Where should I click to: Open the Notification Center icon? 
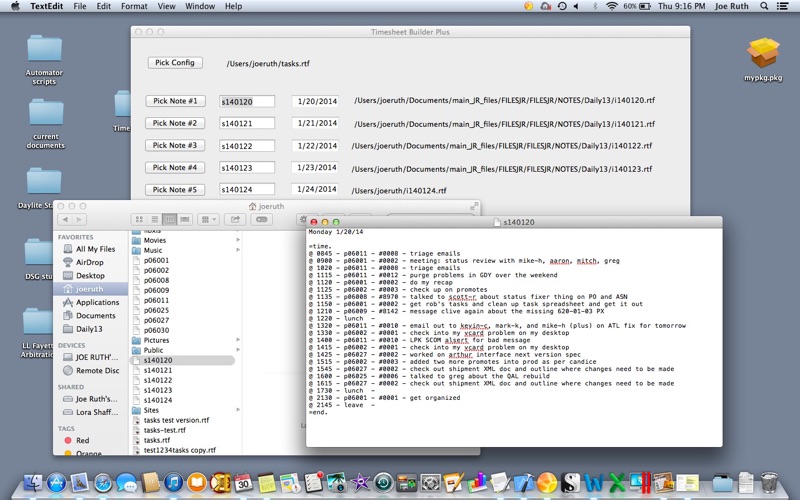[782, 6]
